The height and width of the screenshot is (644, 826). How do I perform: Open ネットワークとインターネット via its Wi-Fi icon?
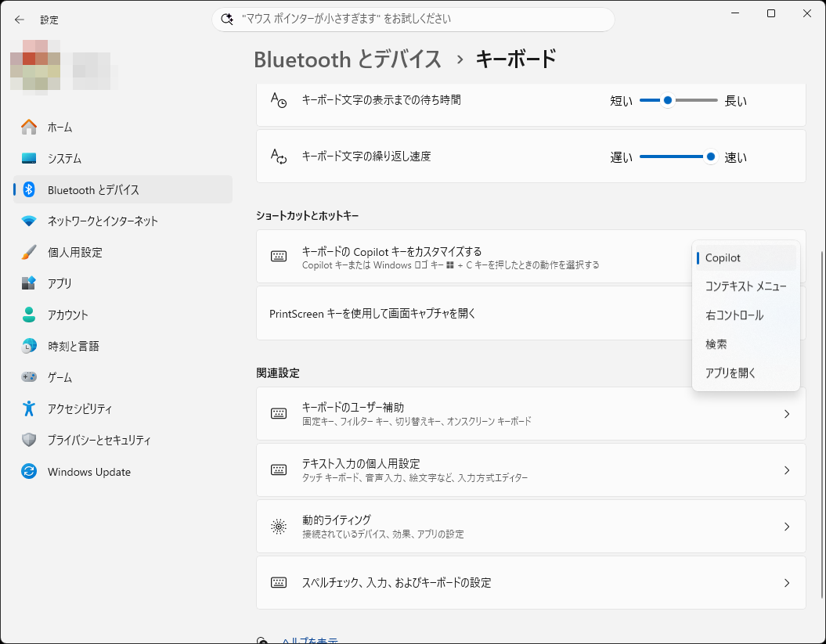pyautogui.click(x=29, y=221)
